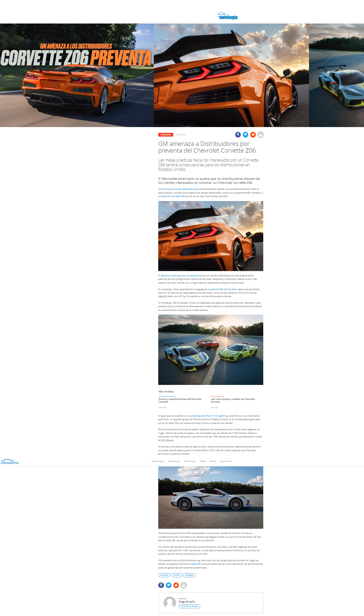Open the 'Corvette Z06' link in the last paragraph
Viewport: 364px width, 616px height.
(x=194, y=564)
